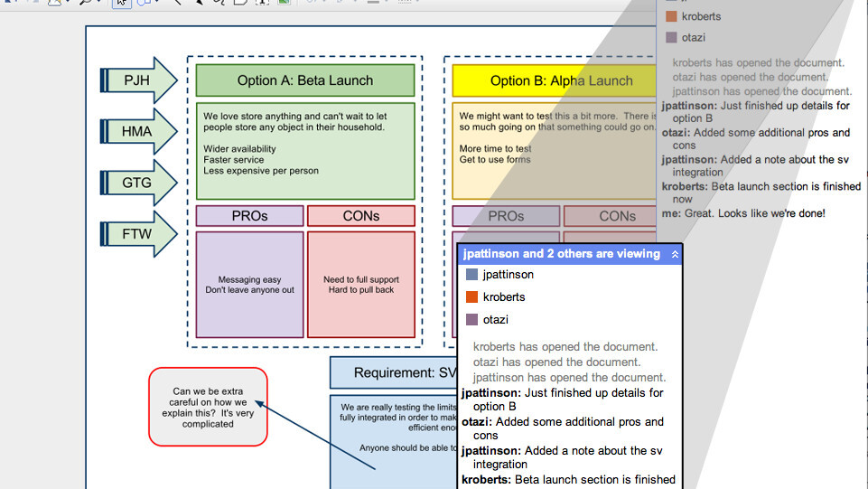Open the zoom dropdown arrow
This screenshot has height=489, width=868.
(x=99, y=3)
